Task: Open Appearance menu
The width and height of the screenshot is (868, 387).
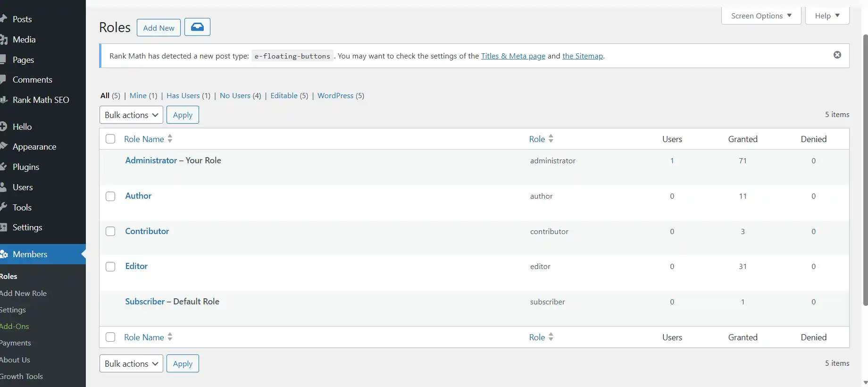Action: coord(34,147)
